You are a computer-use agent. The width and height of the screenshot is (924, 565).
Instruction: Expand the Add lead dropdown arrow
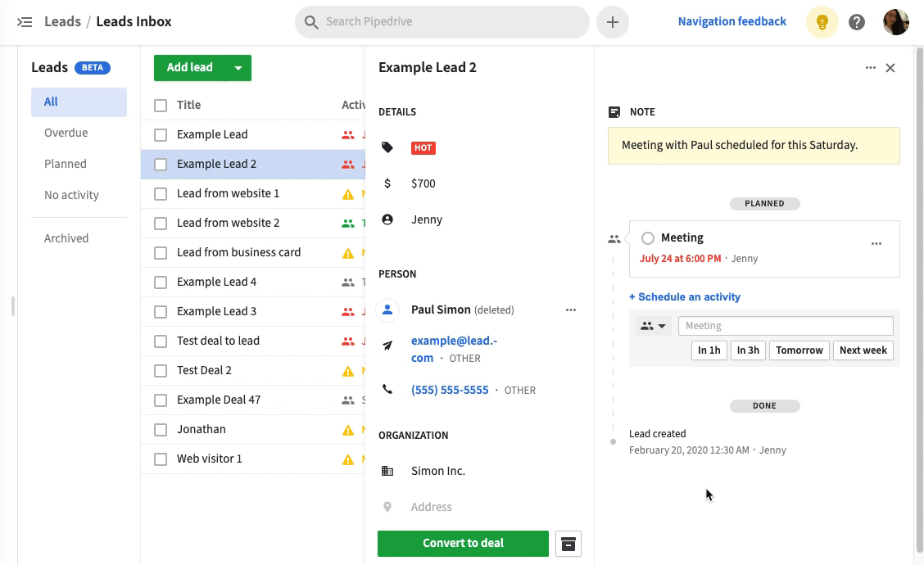click(x=238, y=68)
